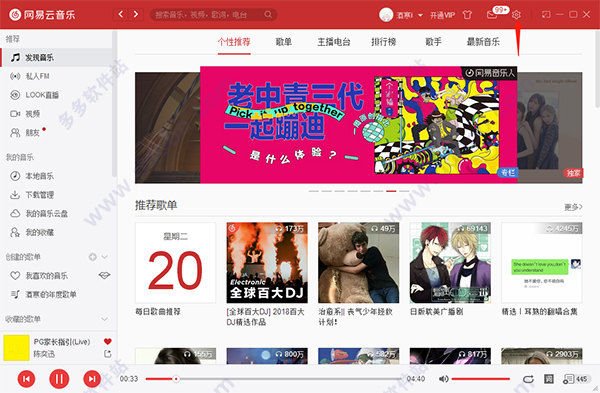Open 朋友 in sidebar
The image size is (600, 393).
click(57, 133)
